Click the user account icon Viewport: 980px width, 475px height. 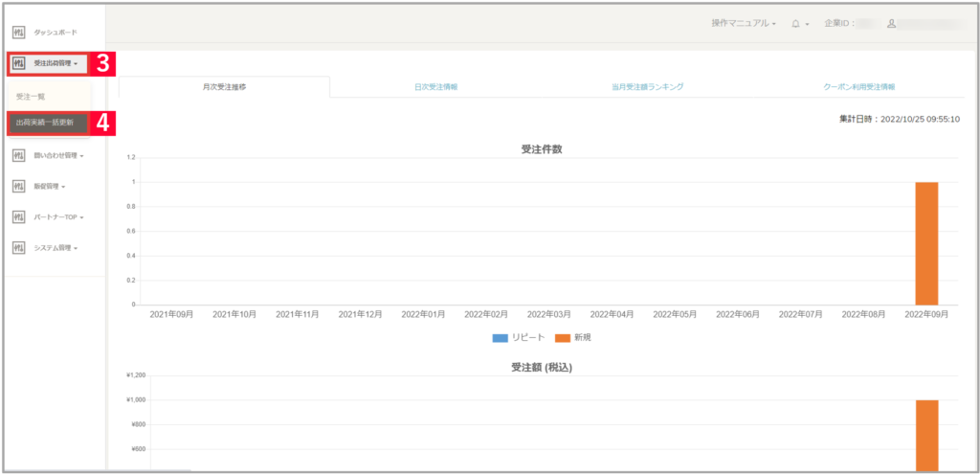[892, 23]
